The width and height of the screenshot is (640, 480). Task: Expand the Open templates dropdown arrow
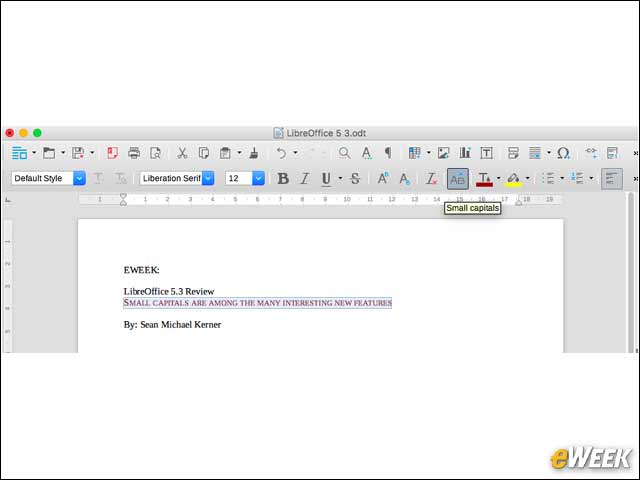pyautogui.click(x=63, y=153)
